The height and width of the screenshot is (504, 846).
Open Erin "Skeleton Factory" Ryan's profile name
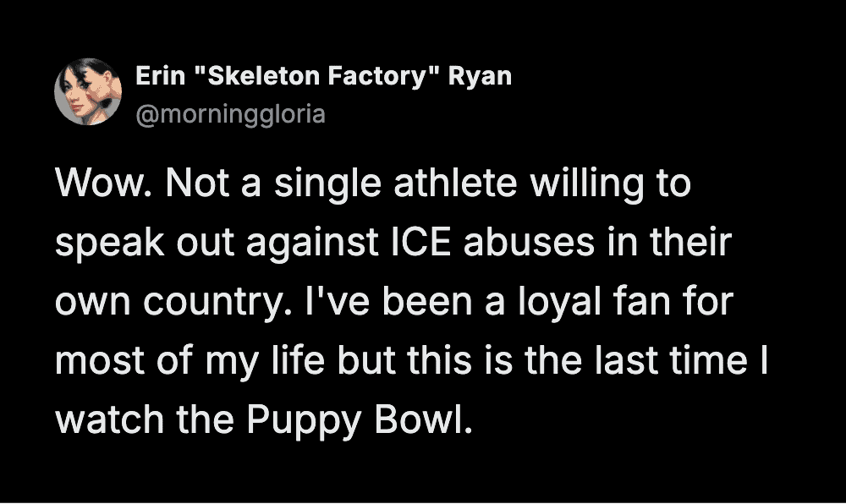pos(323,76)
